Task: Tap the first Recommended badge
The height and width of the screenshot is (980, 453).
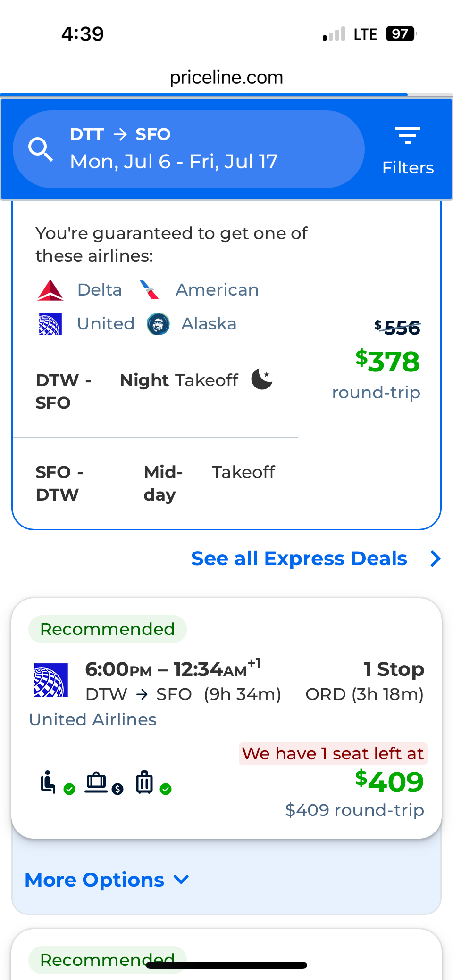Action: tap(108, 629)
